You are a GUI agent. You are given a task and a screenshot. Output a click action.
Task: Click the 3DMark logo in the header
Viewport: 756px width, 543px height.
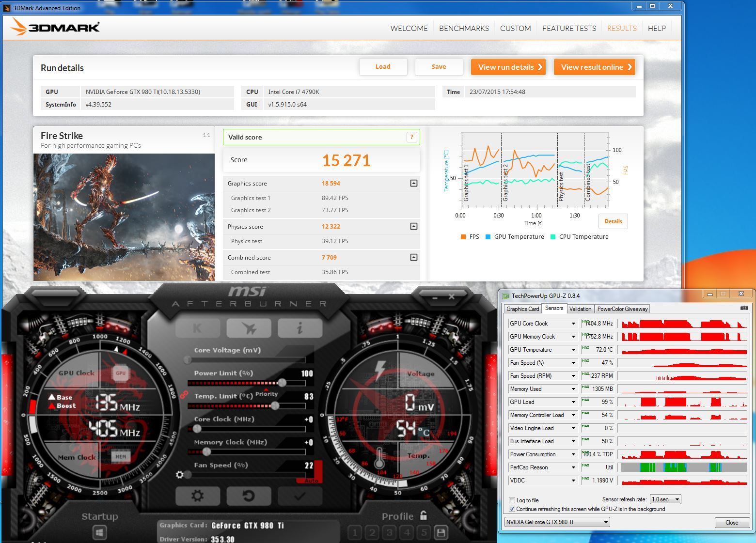click(x=55, y=27)
